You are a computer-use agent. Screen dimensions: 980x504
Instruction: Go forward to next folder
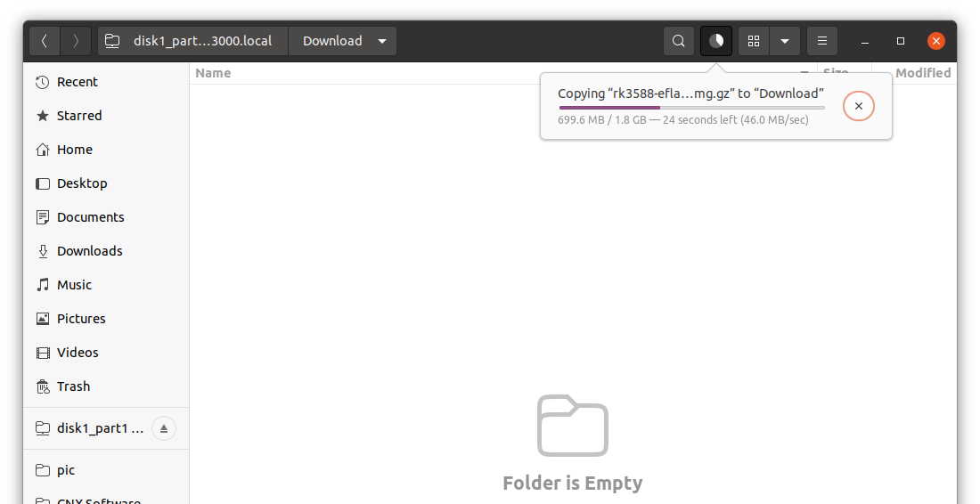click(x=76, y=41)
